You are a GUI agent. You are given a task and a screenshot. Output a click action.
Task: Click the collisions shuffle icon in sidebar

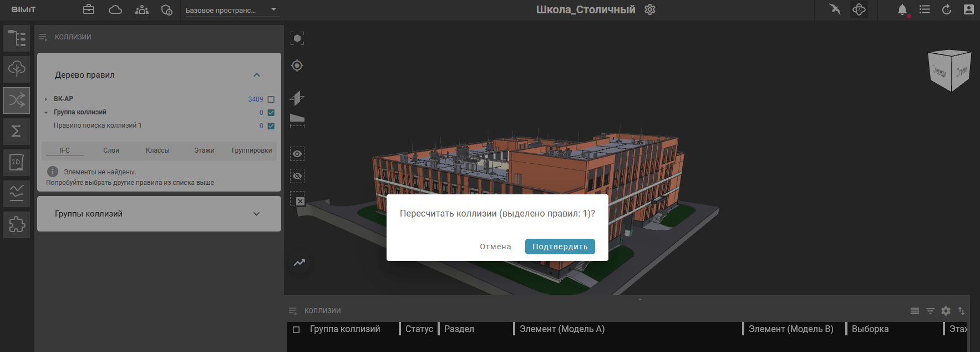coord(17,100)
